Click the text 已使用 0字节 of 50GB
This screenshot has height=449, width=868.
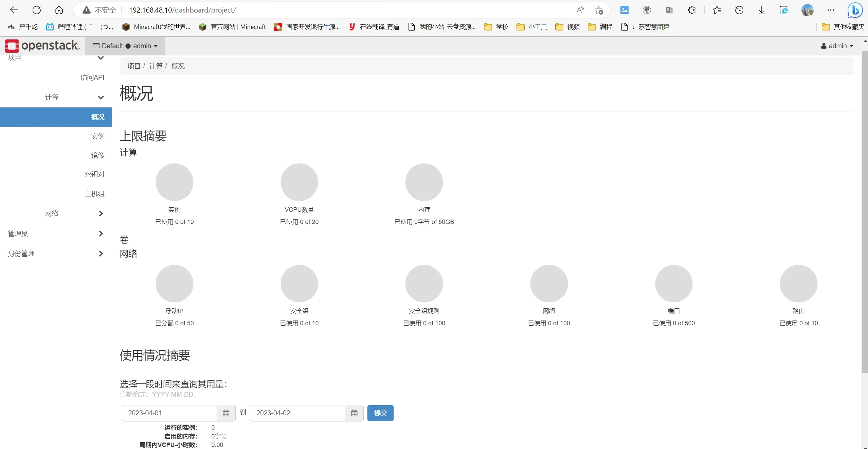pyautogui.click(x=424, y=222)
